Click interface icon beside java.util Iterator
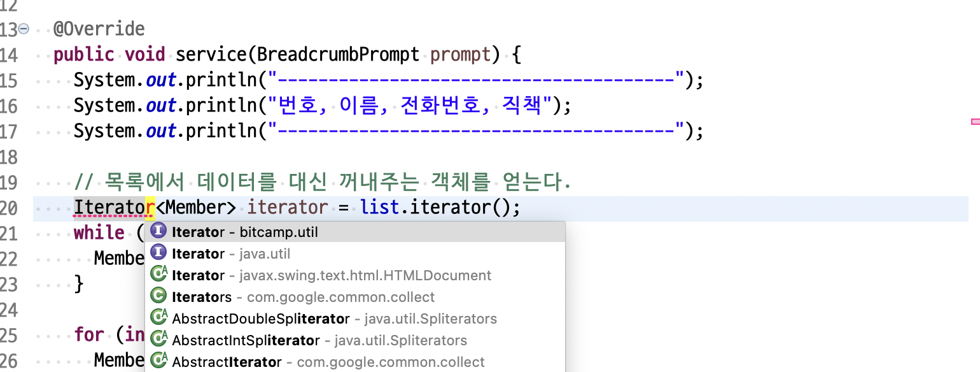 click(158, 253)
